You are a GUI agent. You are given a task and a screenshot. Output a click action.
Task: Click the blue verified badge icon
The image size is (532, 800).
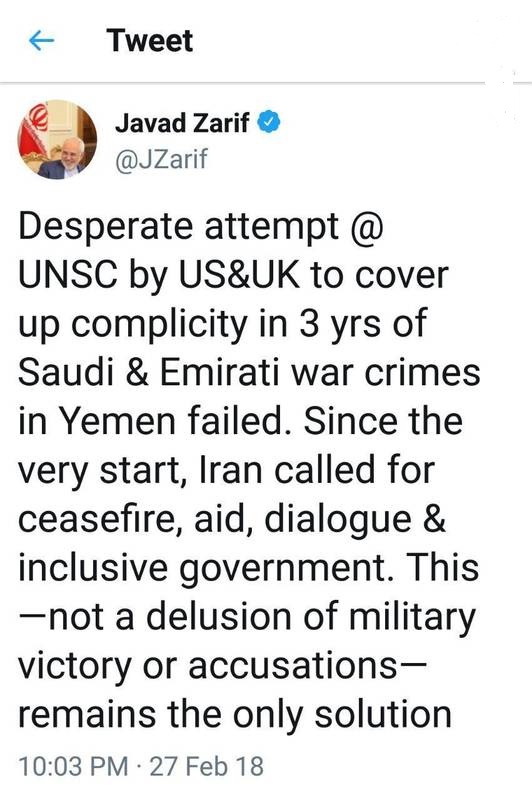click(x=269, y=123)
